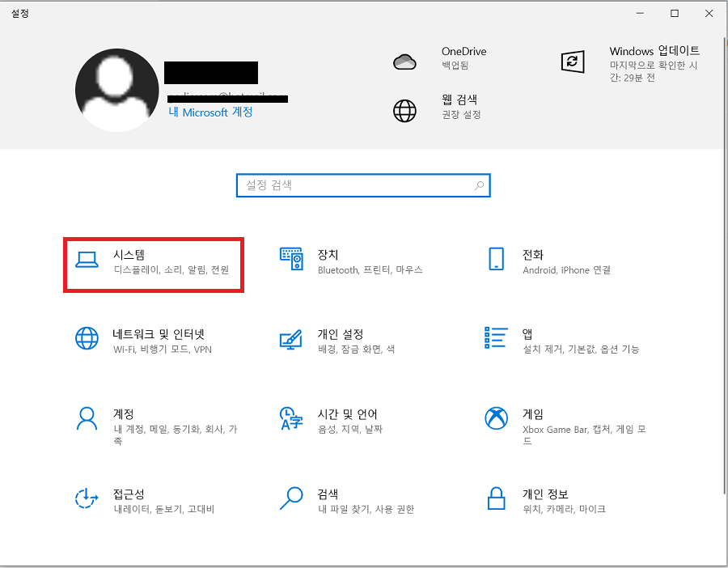The width and height of the screenshot is (728, 568).
Task: Open the 전화 phone icon
Action: 497,259
